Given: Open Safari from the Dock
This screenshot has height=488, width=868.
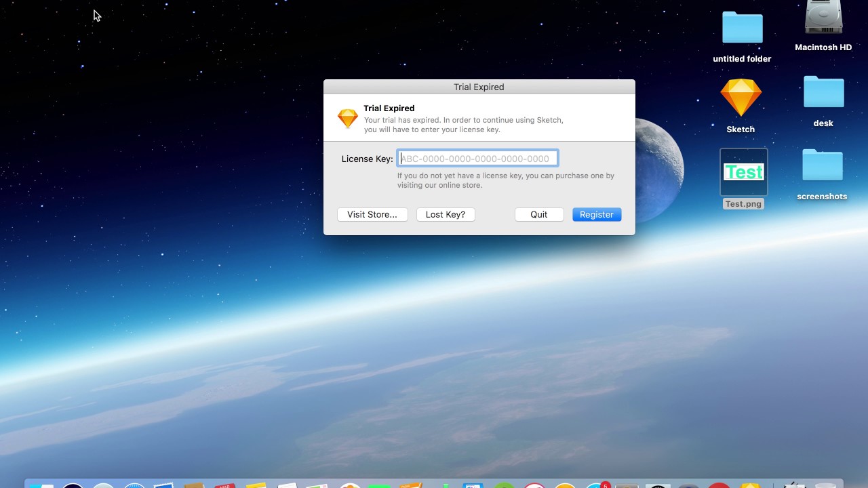Looking at the screenshot, I should click(x=134, y=486).
